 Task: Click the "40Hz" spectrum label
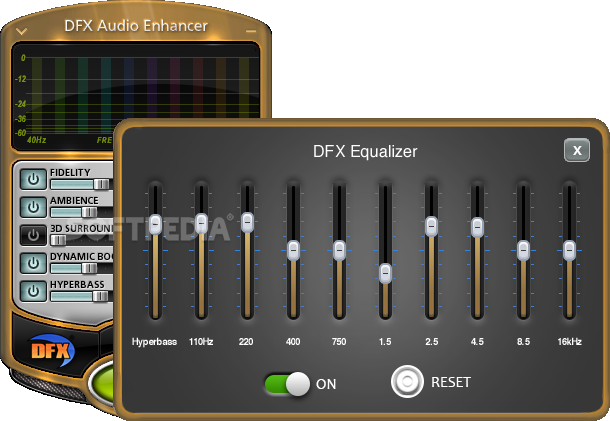37,140
